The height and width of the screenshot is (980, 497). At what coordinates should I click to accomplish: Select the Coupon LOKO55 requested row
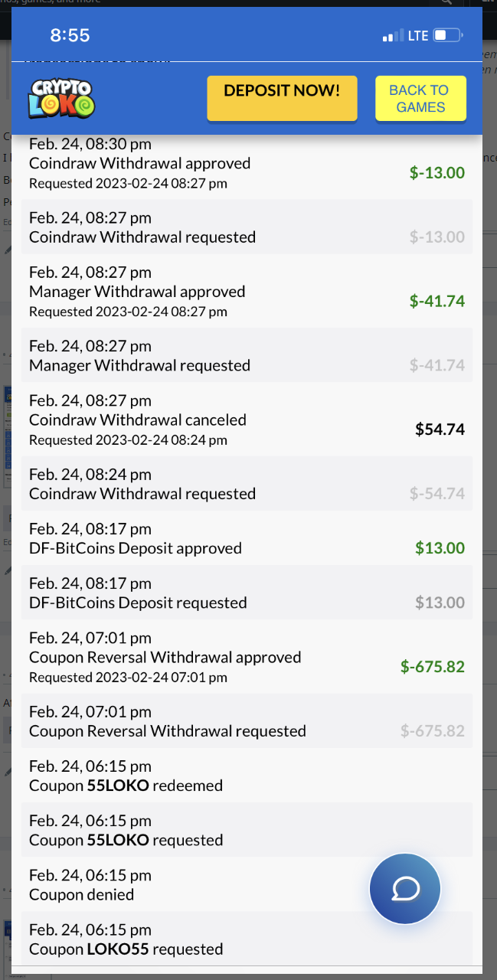(126, 949)
